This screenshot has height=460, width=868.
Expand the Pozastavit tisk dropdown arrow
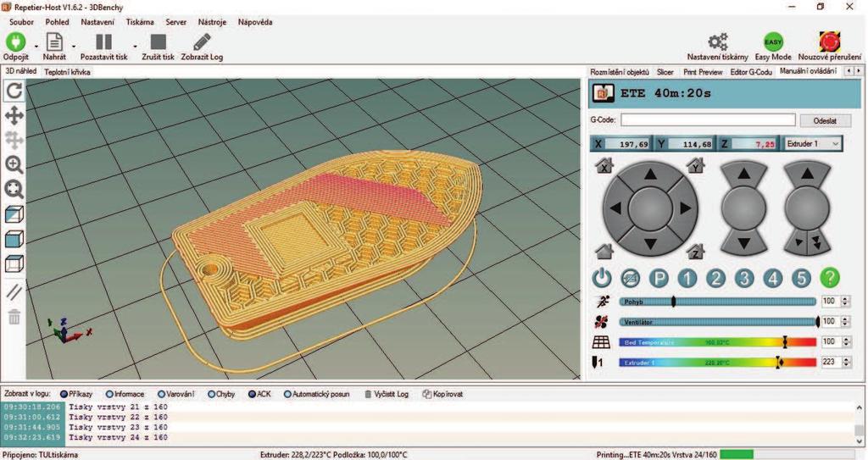pos(135,47)
